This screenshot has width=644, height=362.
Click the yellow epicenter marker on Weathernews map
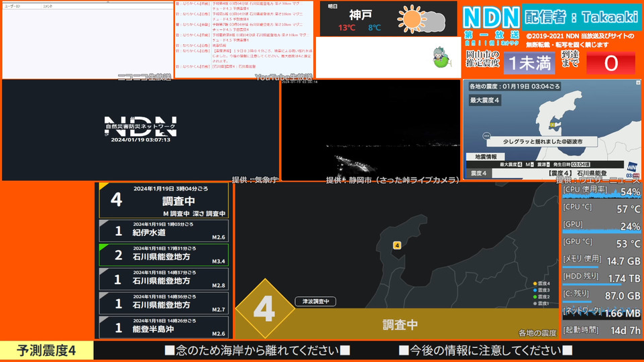(x=552, y=125)
